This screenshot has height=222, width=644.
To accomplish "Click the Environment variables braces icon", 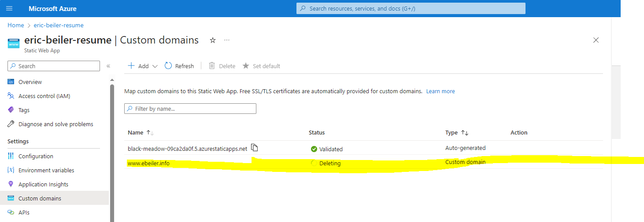I will [11, 170].
